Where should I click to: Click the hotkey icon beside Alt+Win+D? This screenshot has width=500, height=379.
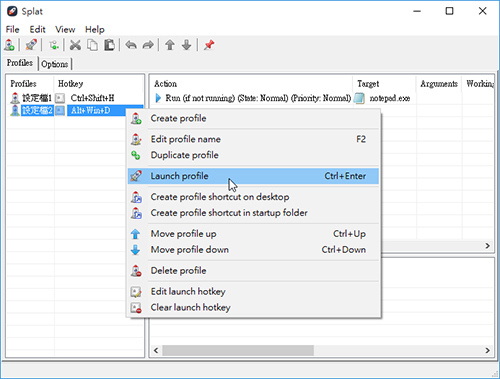click(60, 110)
